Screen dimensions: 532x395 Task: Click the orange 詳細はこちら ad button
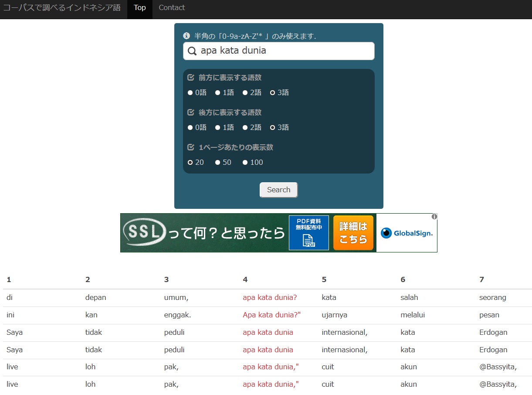pyautogui.click(x=353, y=233)
